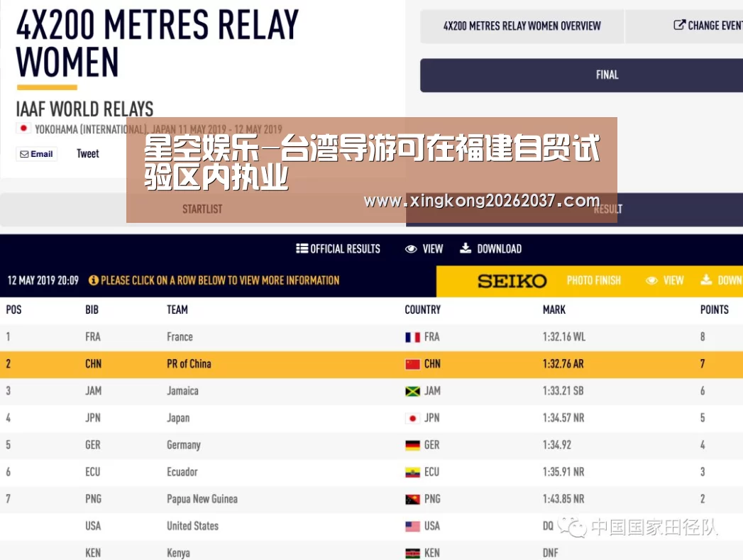Click the PNG bib cell
The height and width of the screenshot is (560, 743).
(94, 499)
